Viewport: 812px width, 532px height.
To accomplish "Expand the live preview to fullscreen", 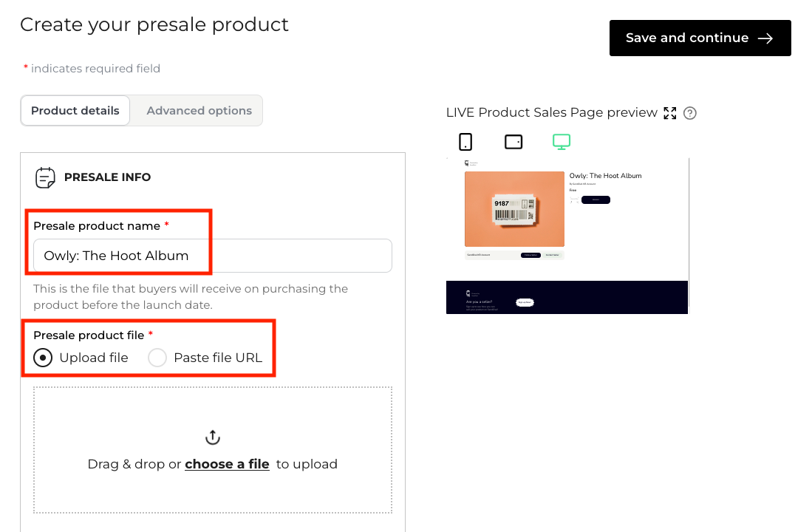I will point(670,113).
